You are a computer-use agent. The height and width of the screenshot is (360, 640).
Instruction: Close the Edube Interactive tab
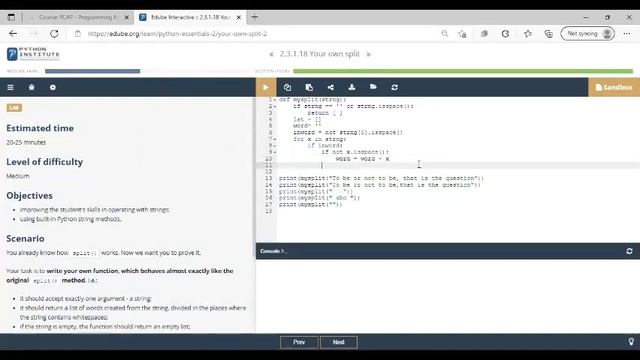coord(239,18)
